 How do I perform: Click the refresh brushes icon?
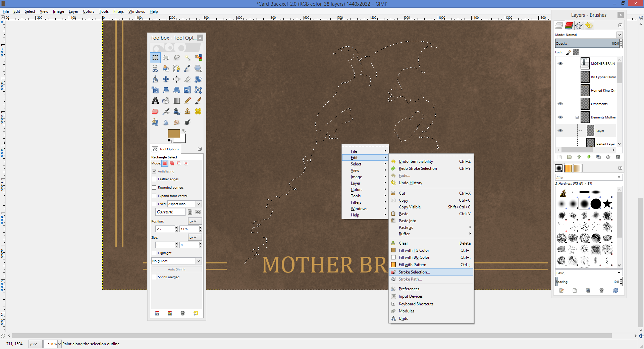(x=615, y=291)
